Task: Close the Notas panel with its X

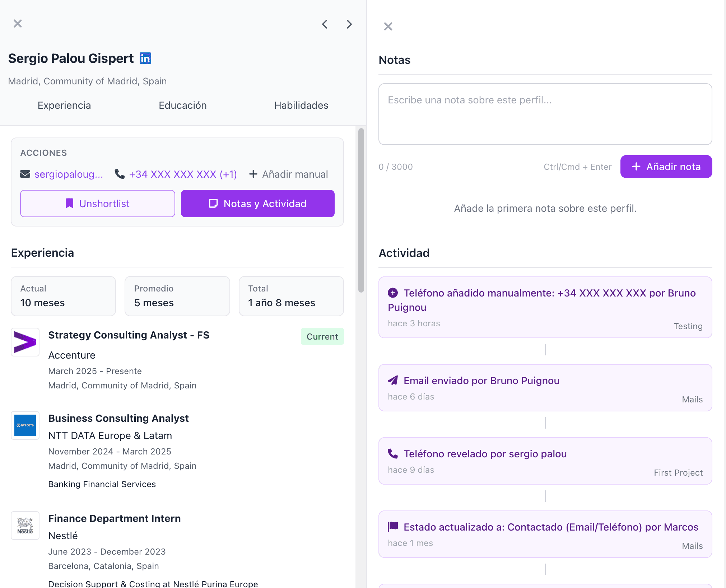Action: pyautogui.click(x=388, y=26)
